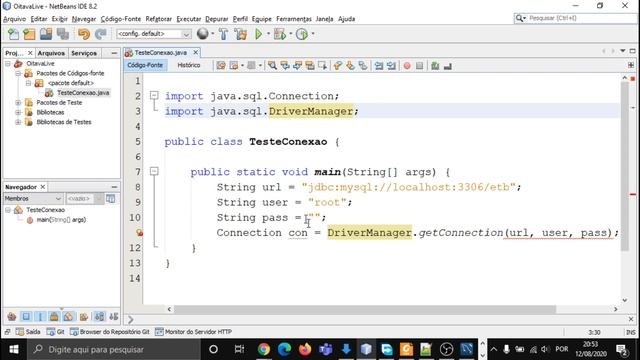Click the Save All toolbar icon
The width and height of the screenshot is (640, 360).
(63, 34)
